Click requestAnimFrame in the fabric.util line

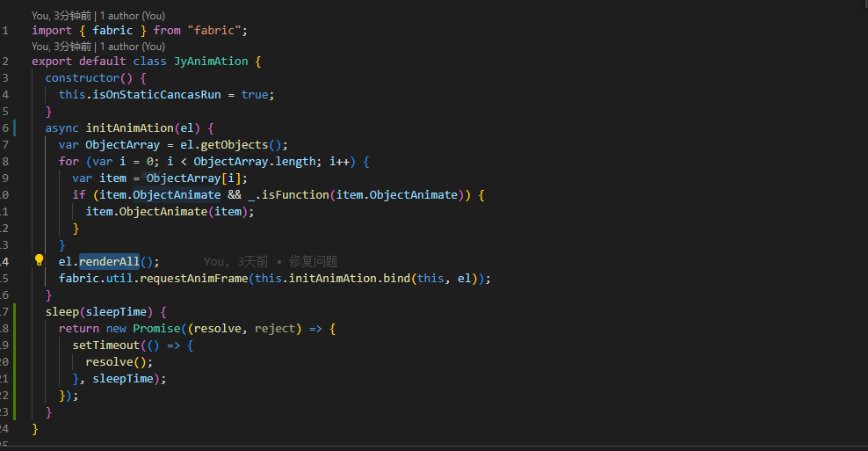coord(194,278)
